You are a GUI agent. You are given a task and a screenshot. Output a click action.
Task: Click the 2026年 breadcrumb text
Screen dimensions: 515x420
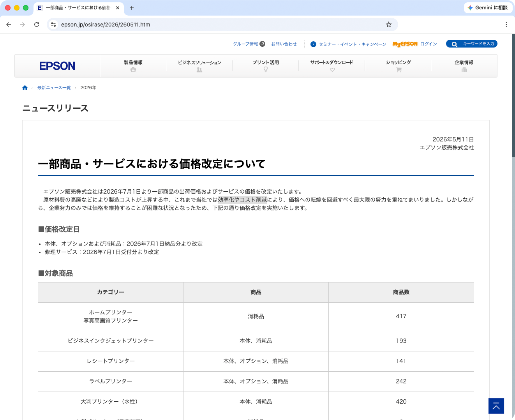tap(88, 88)
